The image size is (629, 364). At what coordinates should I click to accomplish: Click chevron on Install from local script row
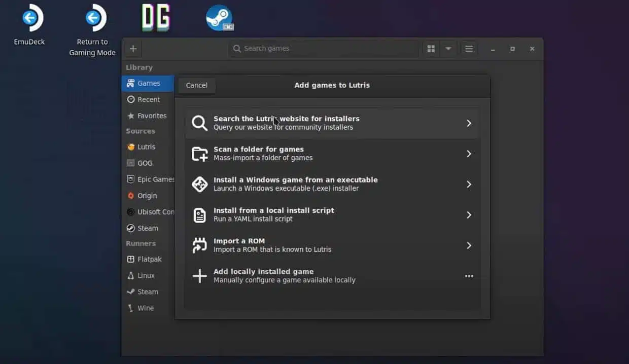469,215
